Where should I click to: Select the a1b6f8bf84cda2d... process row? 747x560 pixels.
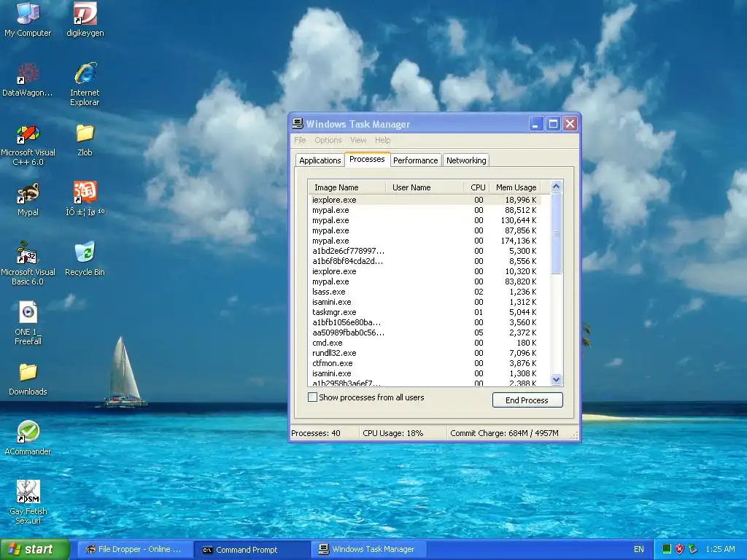pos(425,261)
